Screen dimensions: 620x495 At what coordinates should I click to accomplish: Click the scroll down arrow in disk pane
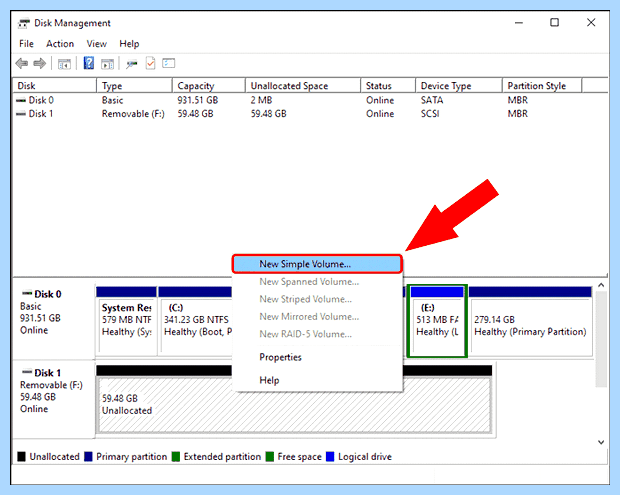tap(601, 442)
